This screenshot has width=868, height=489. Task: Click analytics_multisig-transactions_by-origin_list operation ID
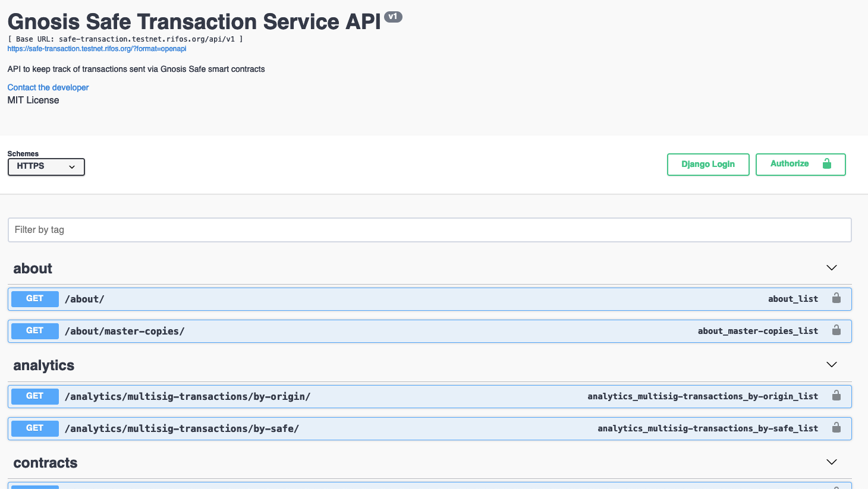pyautogui.click(x=703, y=396)
